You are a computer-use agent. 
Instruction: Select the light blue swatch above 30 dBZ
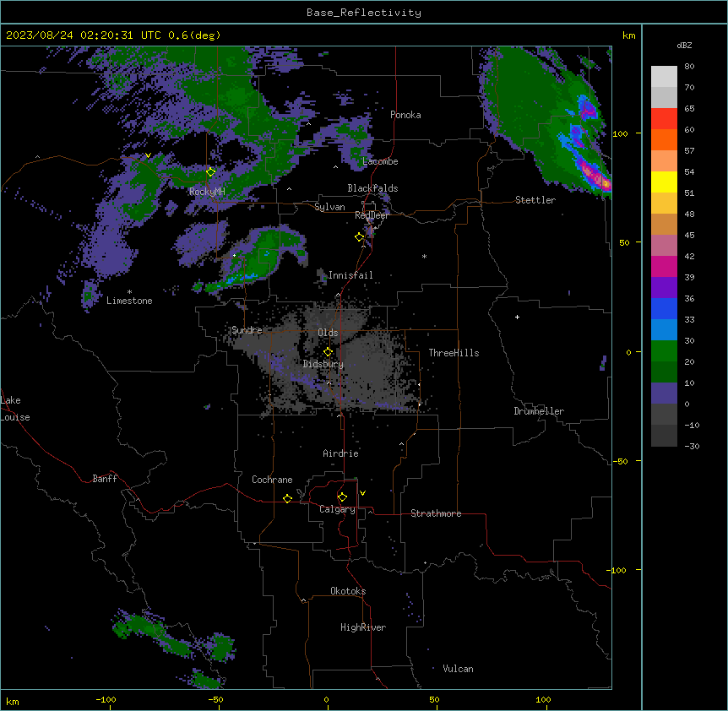click(x=664, y=330)
